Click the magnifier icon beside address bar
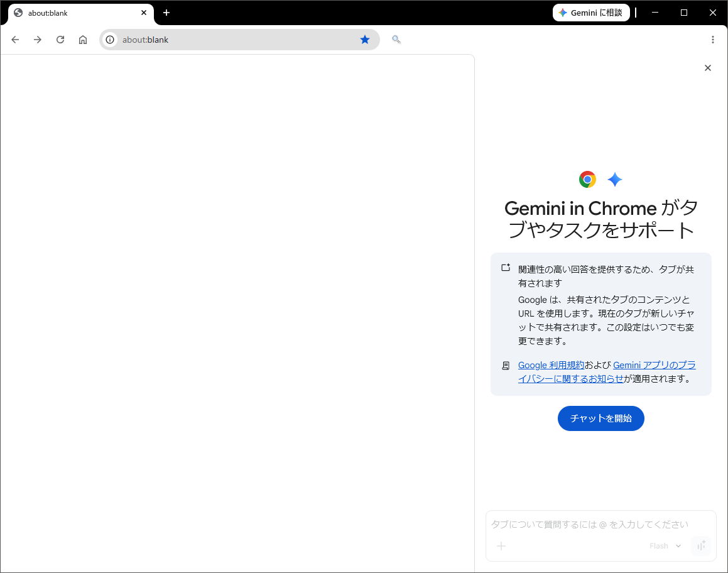The width and height of the screenshot is (728, 573). coord(396,40)
